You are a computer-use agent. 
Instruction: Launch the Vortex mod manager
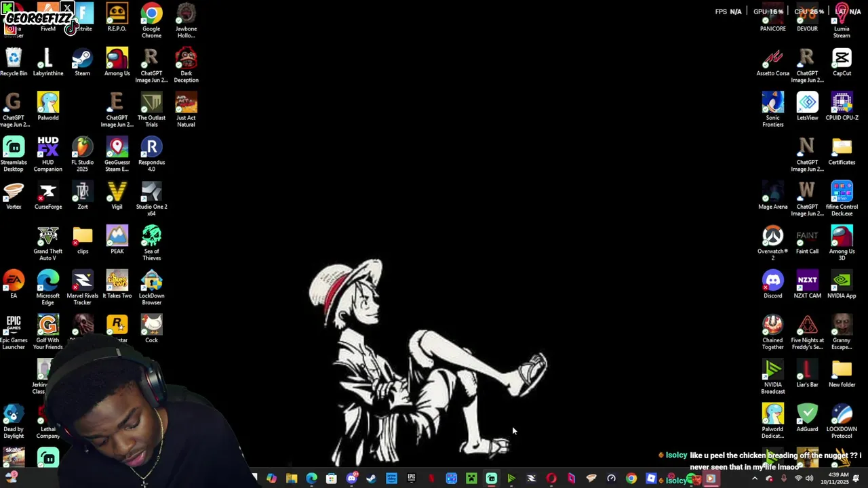click(x=14, y=195)
